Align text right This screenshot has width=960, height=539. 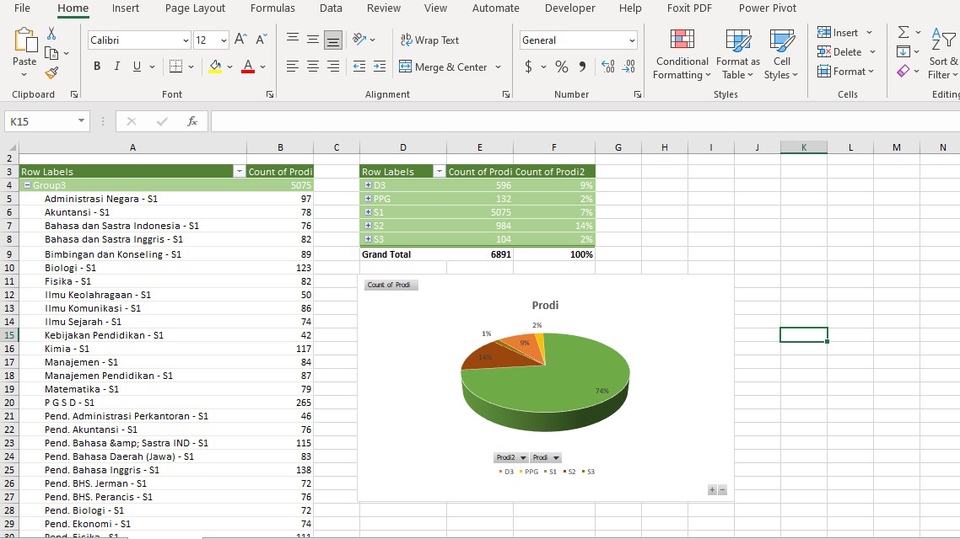pos(333,66)
